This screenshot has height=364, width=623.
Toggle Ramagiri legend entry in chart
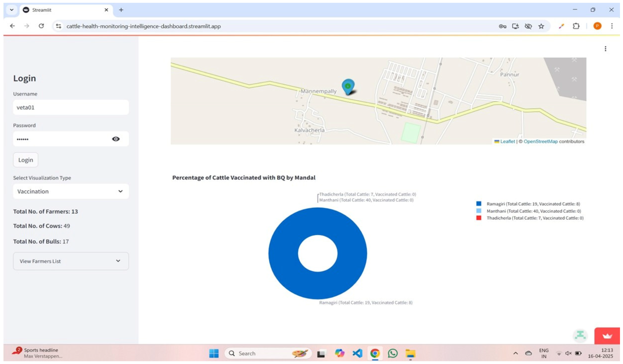533,204
